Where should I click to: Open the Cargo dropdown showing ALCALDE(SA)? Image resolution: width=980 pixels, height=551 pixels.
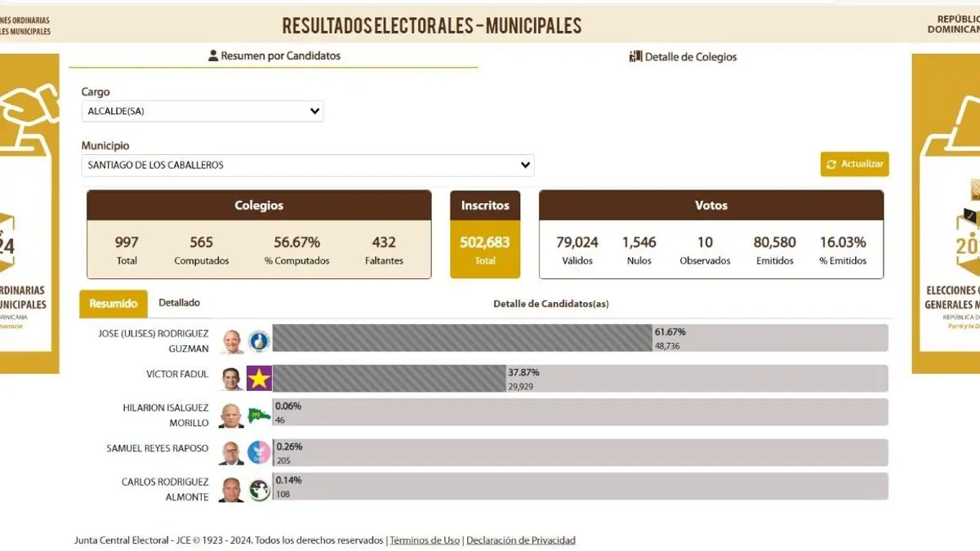click(203, 111)
